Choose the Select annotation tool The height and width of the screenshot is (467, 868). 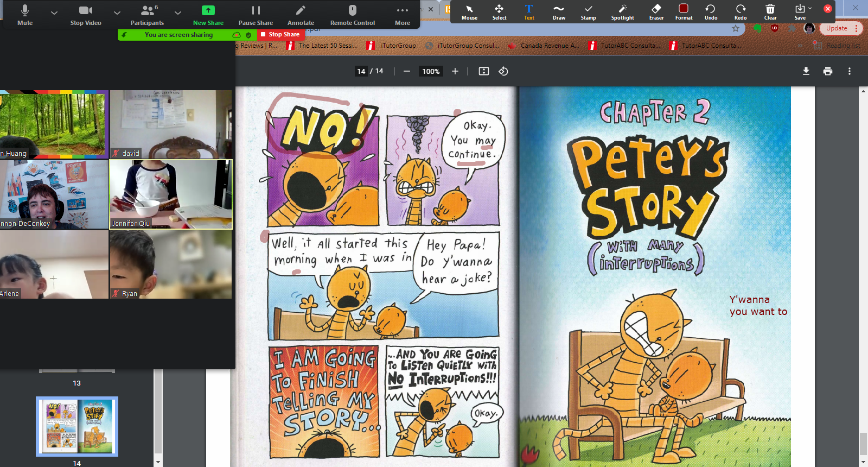(499, 12)
